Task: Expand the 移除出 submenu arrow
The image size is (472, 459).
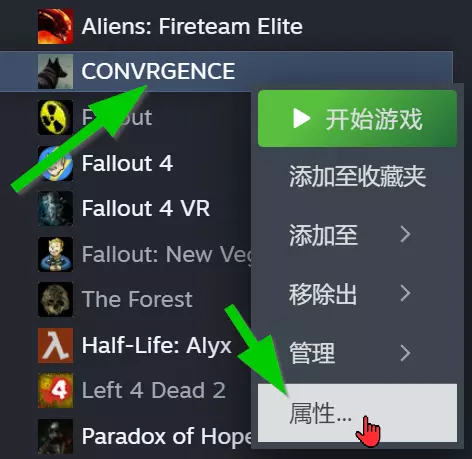Action: click(405, 294)
